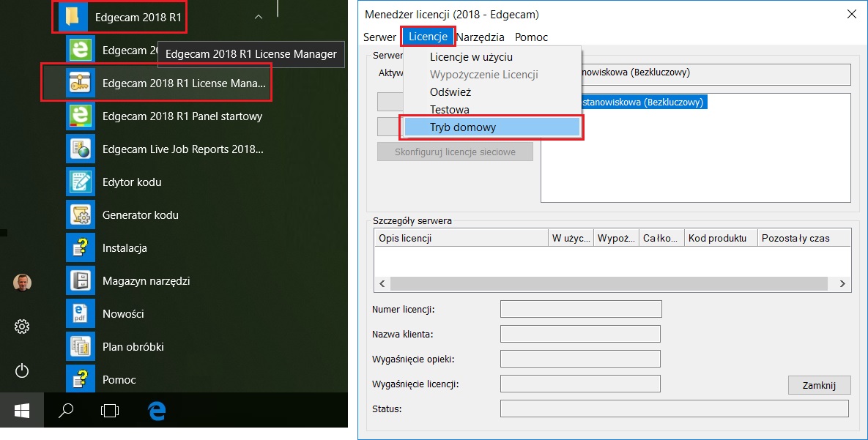The image size is (868, 440).
Task: Select Tryb domowy menu entry
Action: coord(492,127)
